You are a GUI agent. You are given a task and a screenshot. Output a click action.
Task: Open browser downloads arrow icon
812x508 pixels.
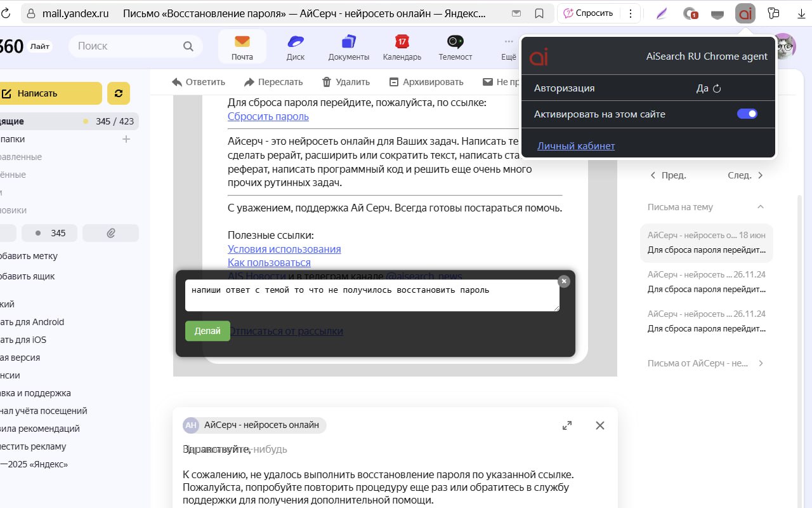click(801, 13)
